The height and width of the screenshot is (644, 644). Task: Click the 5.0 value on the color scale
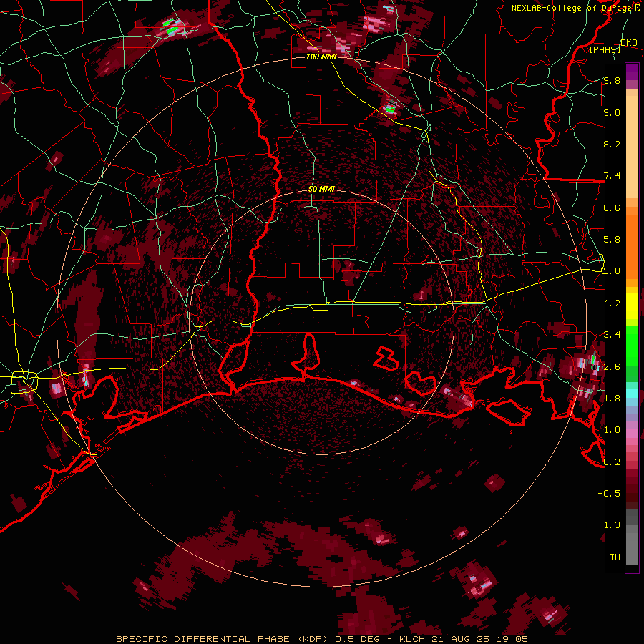tap(612, 271)
